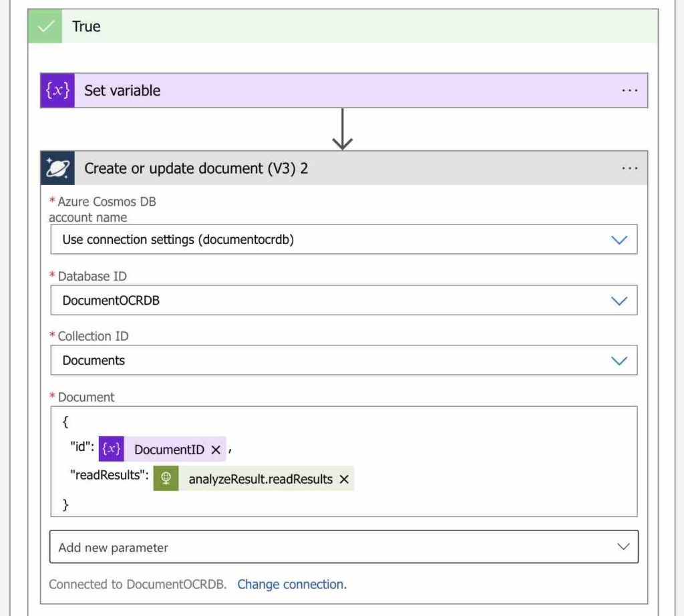This screenshot has width=684, height=616.
Task: Click the Change connection link
Action: click(292, 584)
